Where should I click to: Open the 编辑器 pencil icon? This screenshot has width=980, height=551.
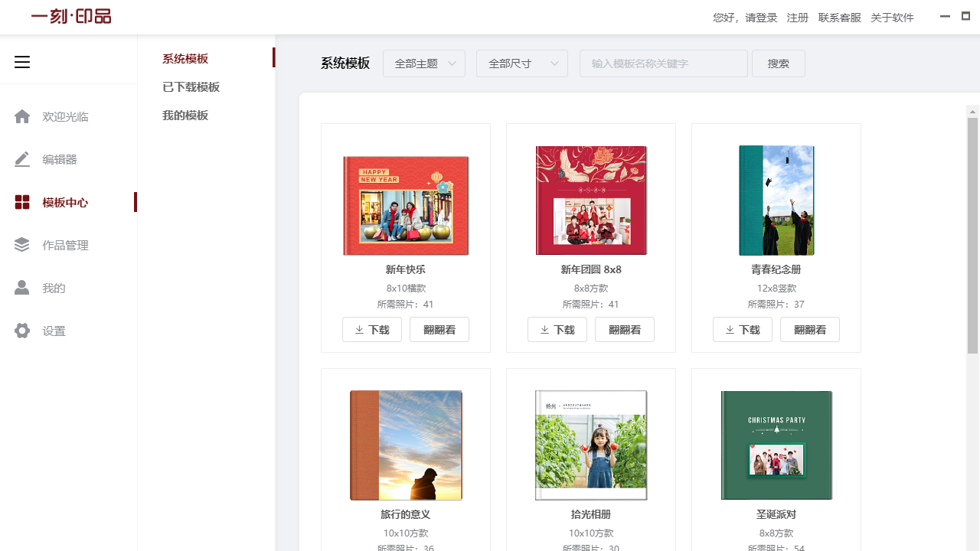(22, 159)
